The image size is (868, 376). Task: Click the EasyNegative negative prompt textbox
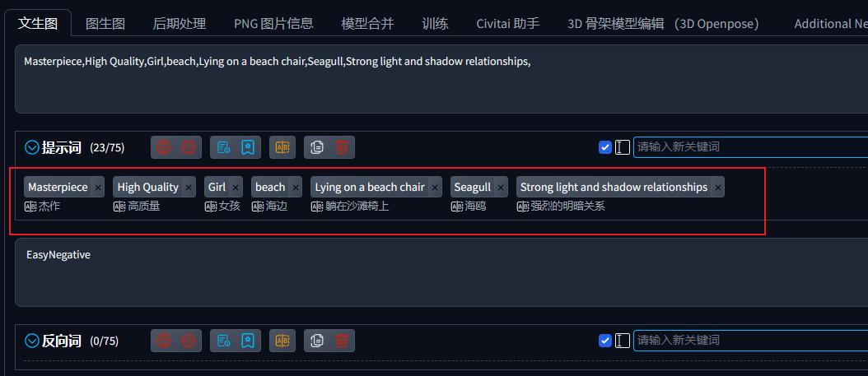coord(441,272)
